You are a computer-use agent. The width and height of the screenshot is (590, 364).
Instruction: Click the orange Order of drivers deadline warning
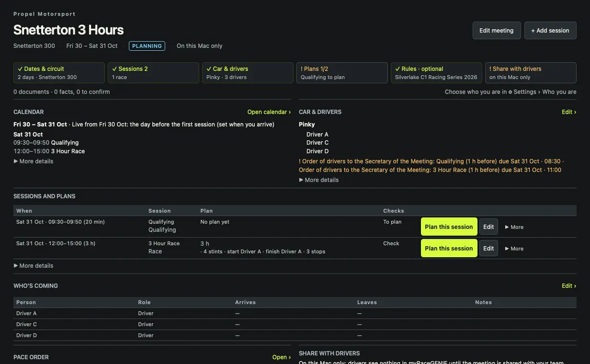pos(431,166)
